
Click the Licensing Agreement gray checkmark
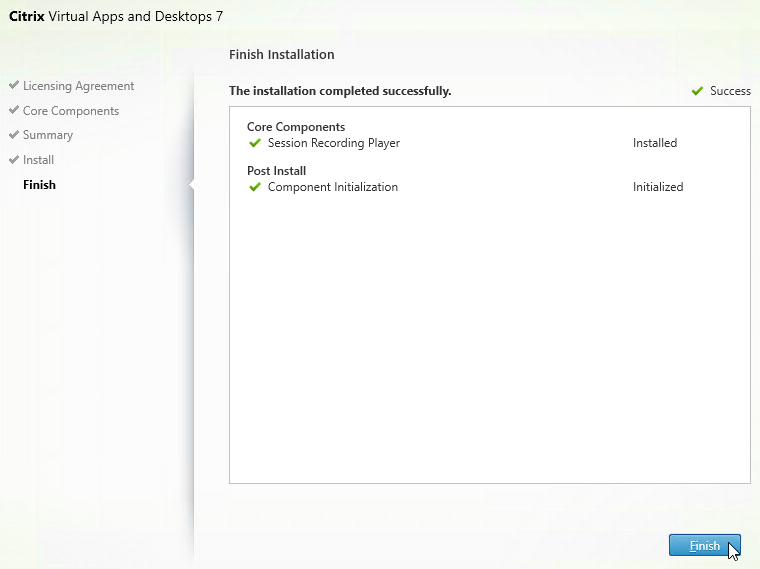point(14,85)
